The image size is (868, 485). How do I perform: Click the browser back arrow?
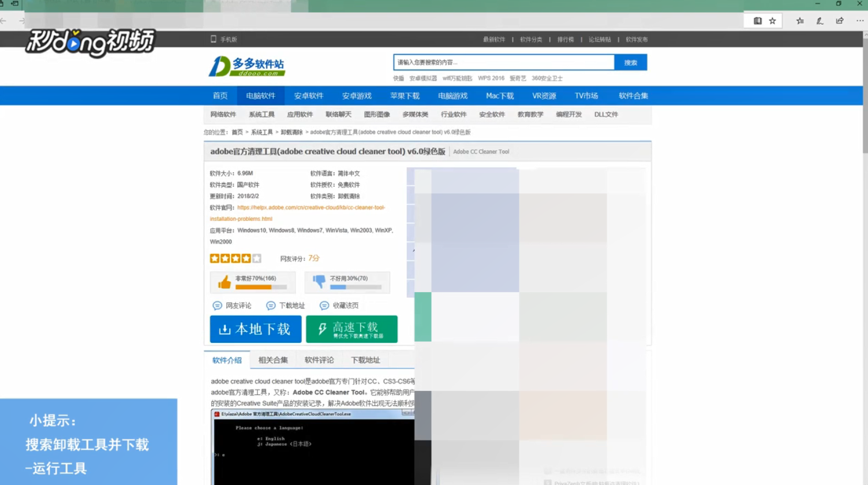tap(3, 21)
